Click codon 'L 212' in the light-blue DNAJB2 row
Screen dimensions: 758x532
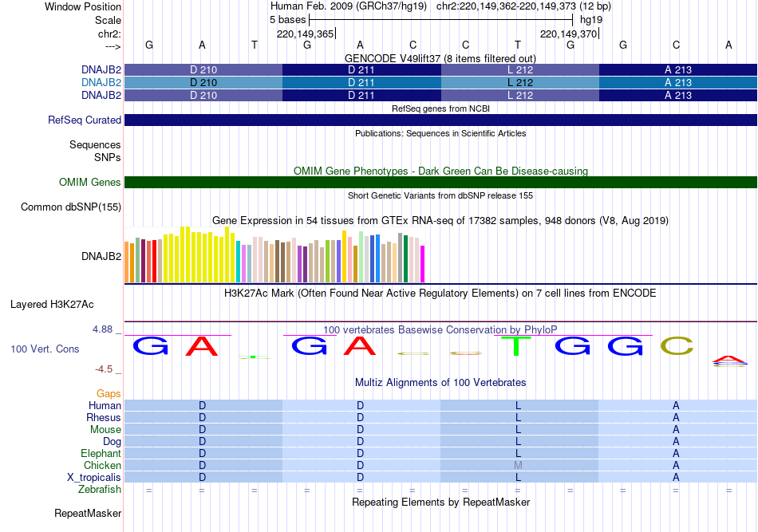click(520, 83)
